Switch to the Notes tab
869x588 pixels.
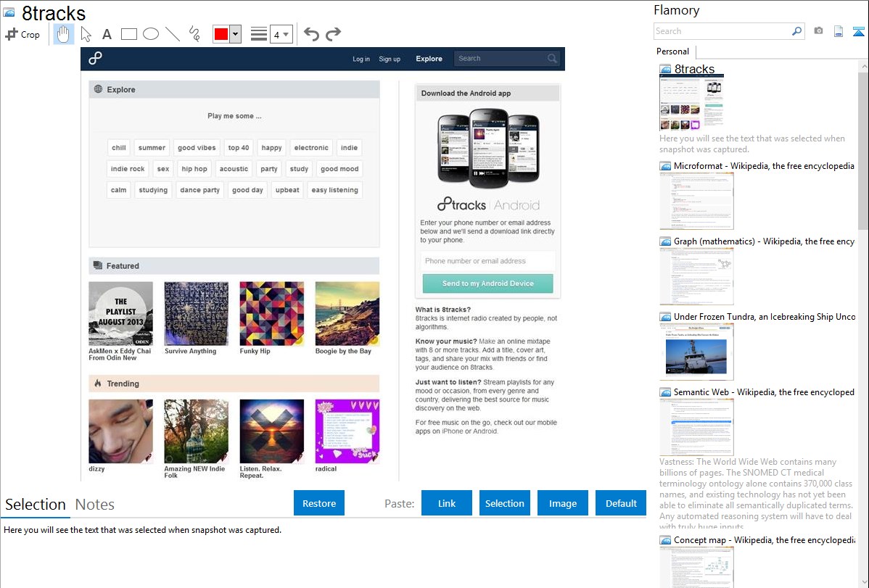tap(95, 505)
